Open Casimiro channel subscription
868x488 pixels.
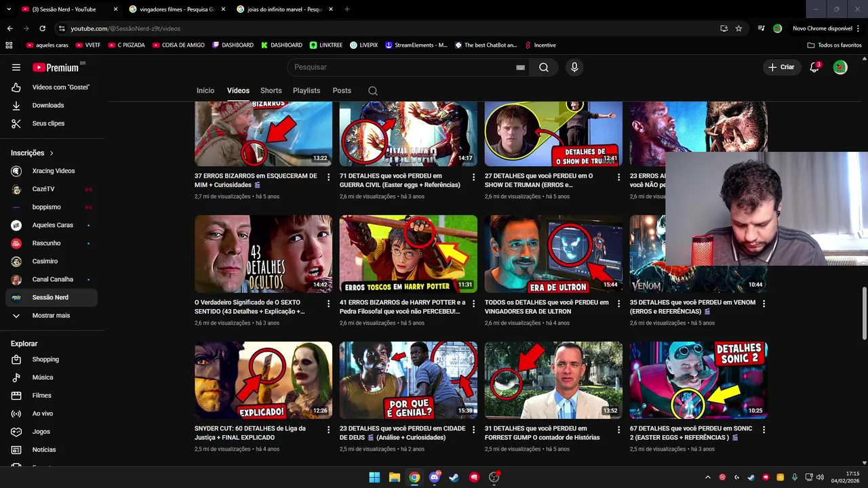52,261
